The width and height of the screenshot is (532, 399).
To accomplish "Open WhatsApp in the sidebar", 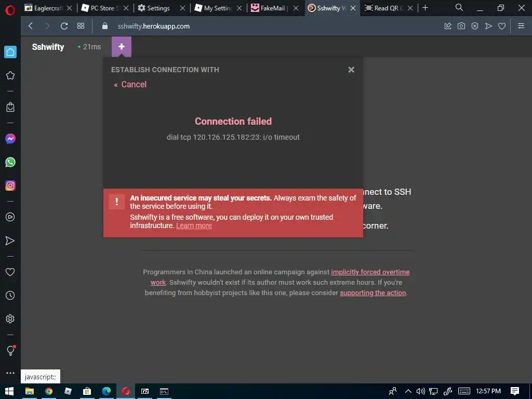I will tap(10, 162).
